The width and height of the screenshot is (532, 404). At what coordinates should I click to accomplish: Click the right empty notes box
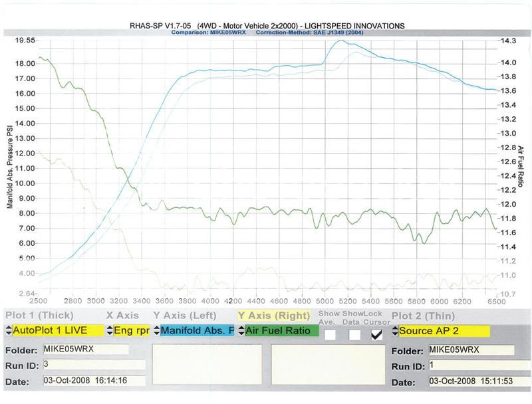click(325, 368)
